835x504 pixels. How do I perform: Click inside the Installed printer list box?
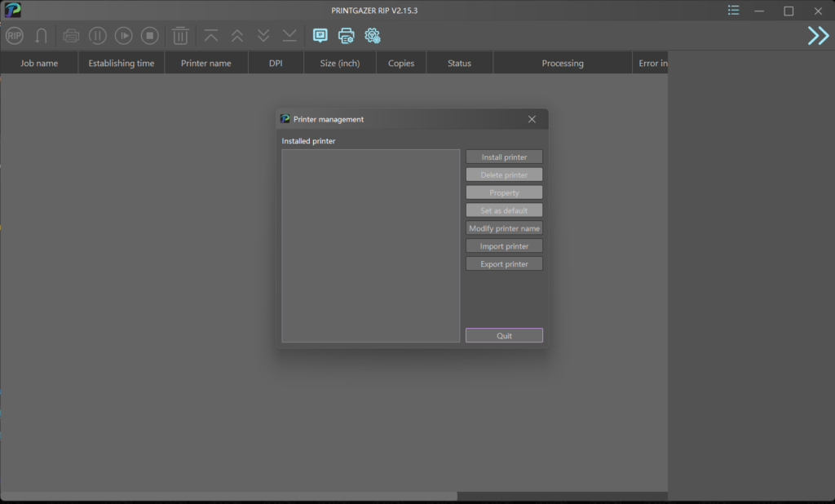pyautogui.click(x=371, y=245)
